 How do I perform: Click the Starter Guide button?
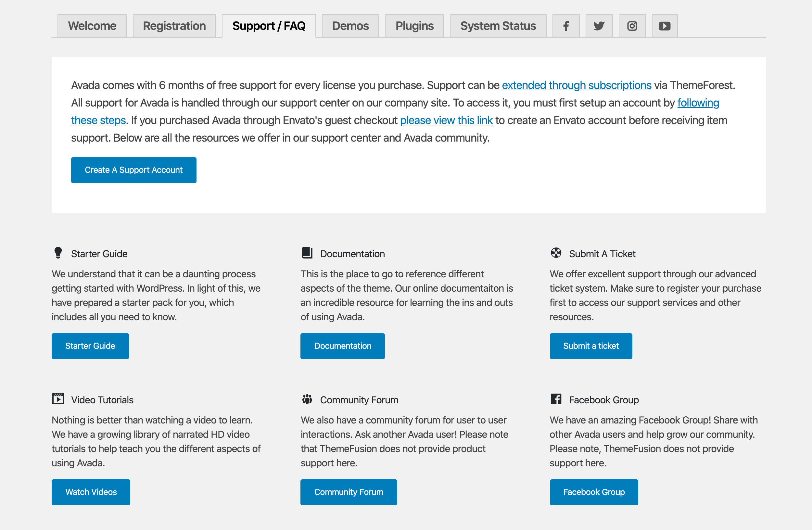90,346
